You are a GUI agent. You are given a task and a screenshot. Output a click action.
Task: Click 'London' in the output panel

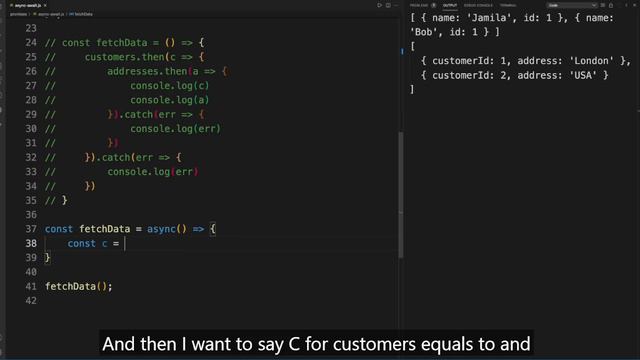coord(591,61)
